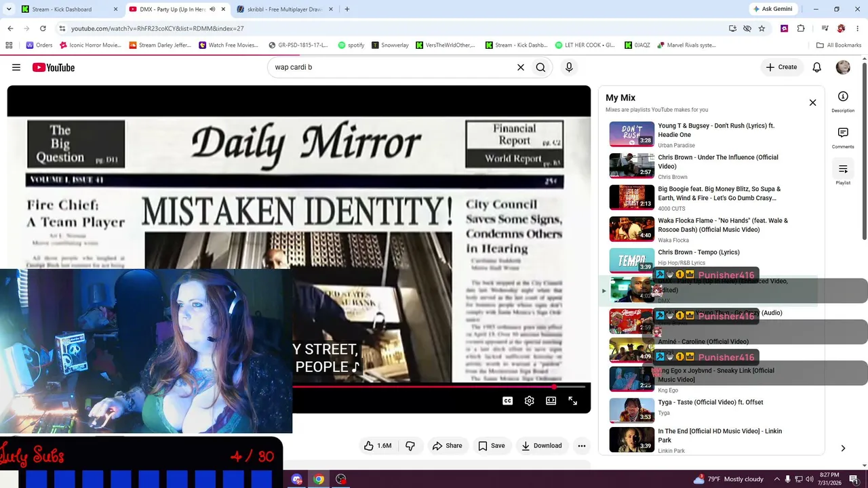Screen dimensions: 868x488
Task: Expand the tab search dropdown
Action: (9, 9)
